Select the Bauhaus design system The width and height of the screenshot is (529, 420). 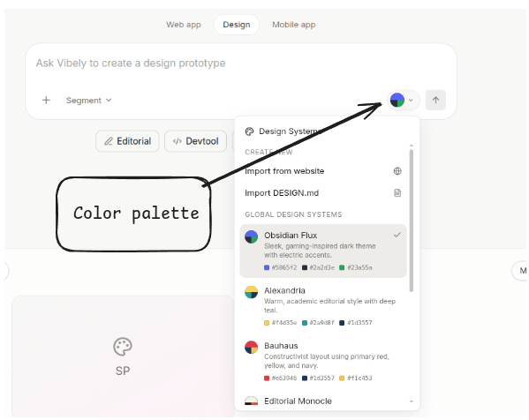323,362
